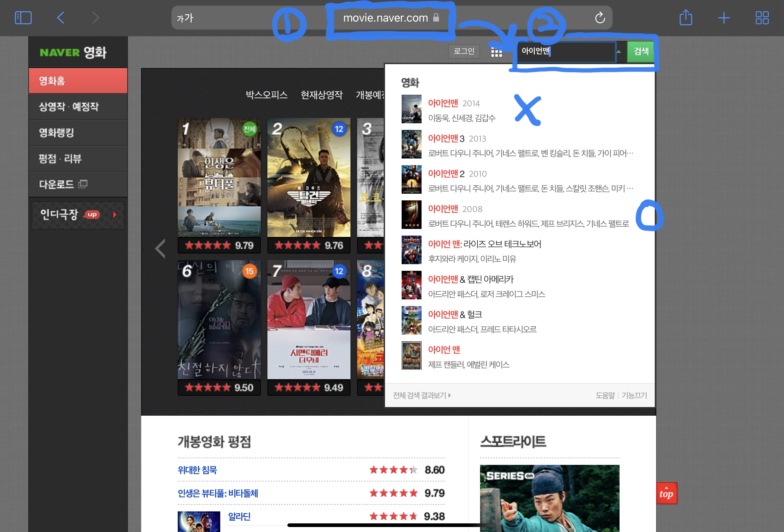Select 아이언 맨: 라이즈 오브 테크노보어 suggestion
The width and height of the screenshot is (784, 532).
coord(520,250)
